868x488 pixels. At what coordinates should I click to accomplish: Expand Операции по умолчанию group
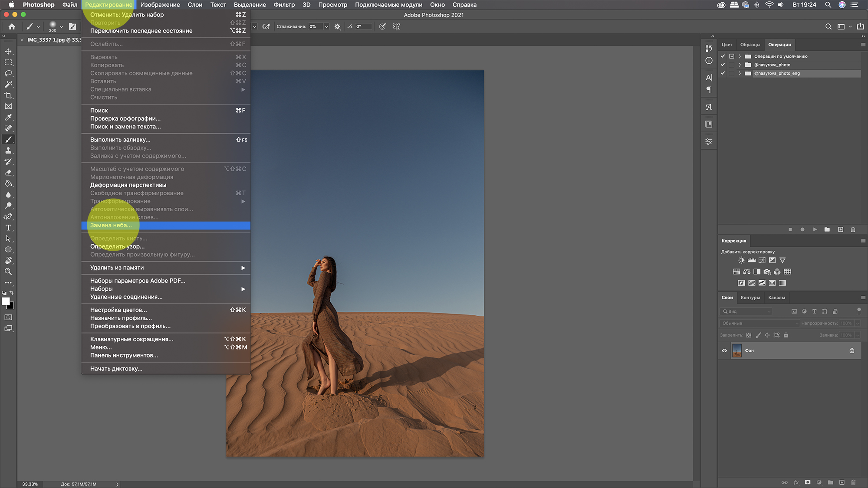741,56
